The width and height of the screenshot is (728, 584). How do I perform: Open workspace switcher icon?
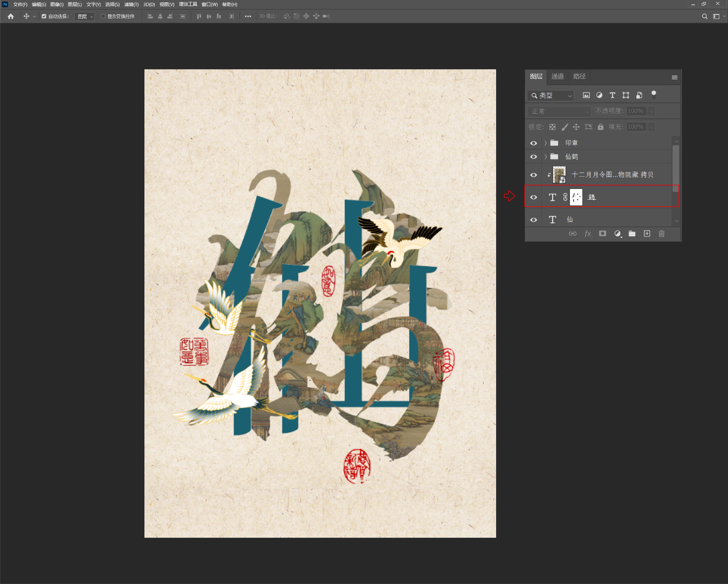tap(716, 16)
